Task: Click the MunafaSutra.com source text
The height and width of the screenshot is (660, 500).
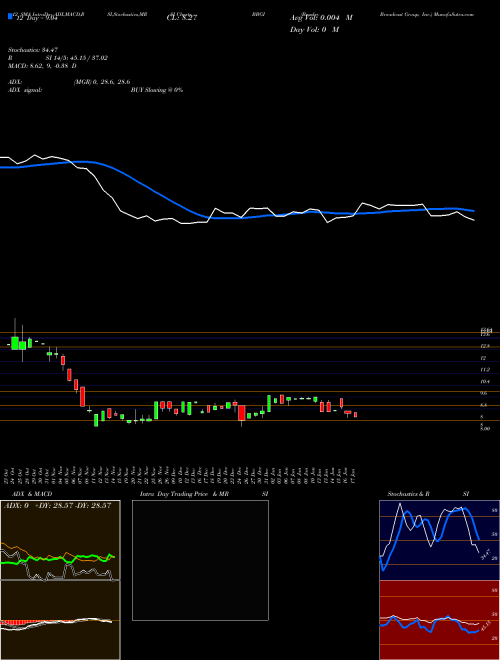Action: tap(456, 14)
